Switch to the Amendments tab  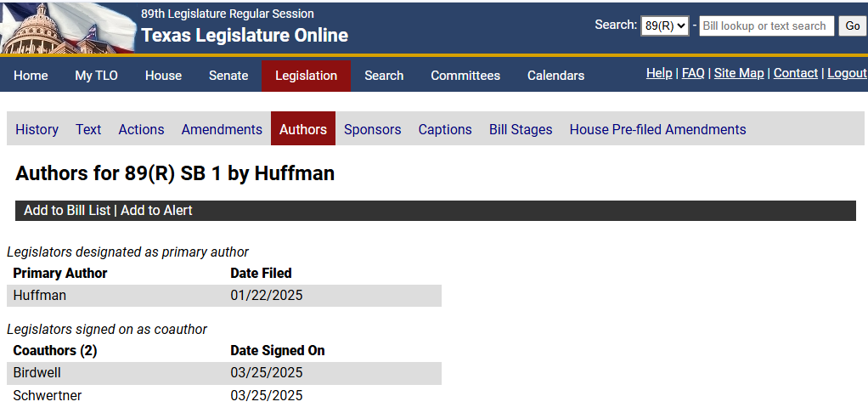(222, 129)
